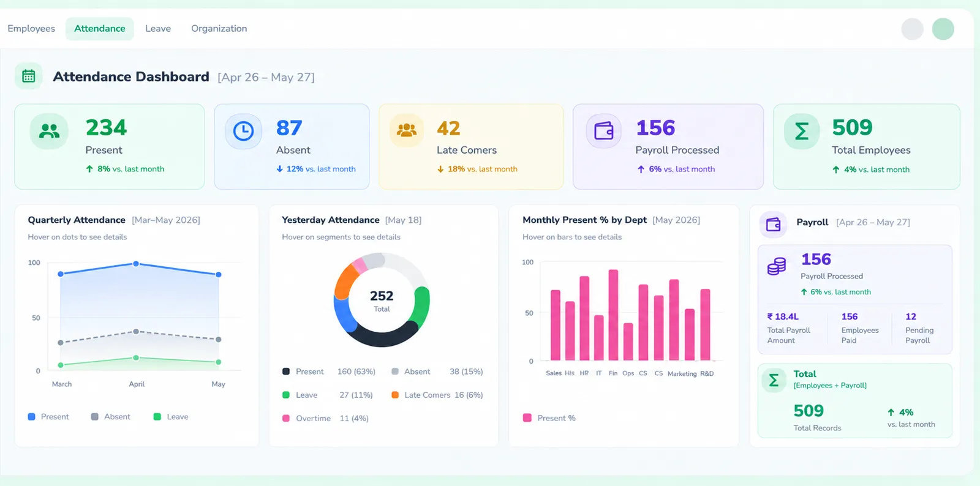The image size is (980, 486).
Task: Click the 509 Total Records number
Action: pyautogui.click(x=809, y=411)
